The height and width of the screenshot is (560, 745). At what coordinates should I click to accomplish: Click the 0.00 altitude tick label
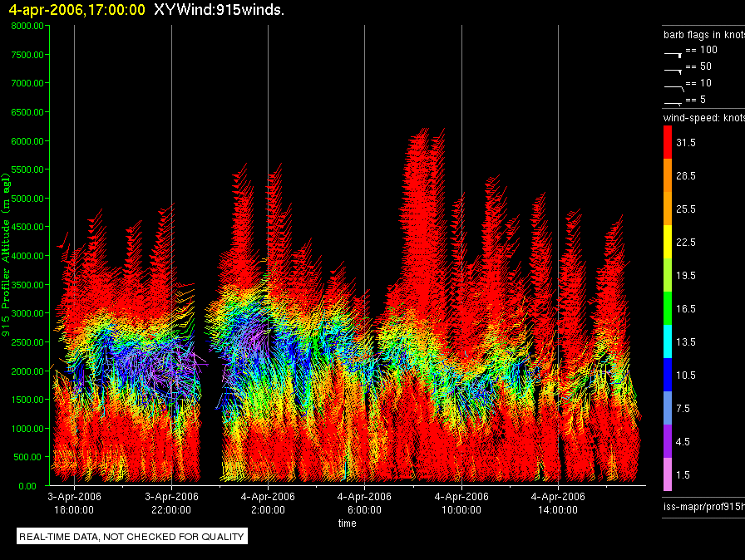click(x=27, y=486)
